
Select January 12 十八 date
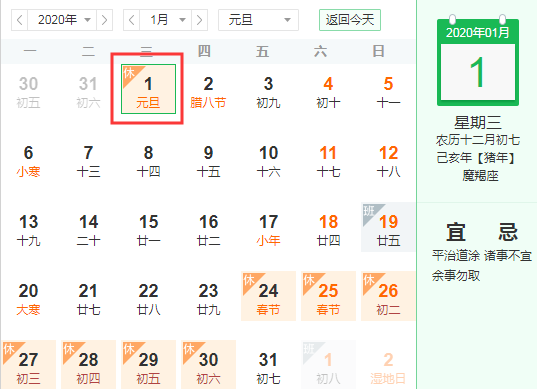pyautogui.click(x=388, y=161)
